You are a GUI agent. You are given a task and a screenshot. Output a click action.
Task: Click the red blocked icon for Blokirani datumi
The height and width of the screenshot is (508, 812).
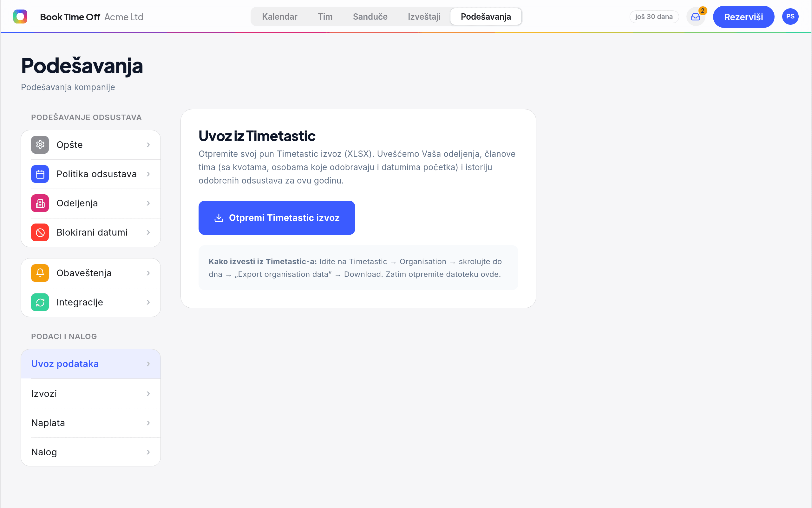pos(40,232)
